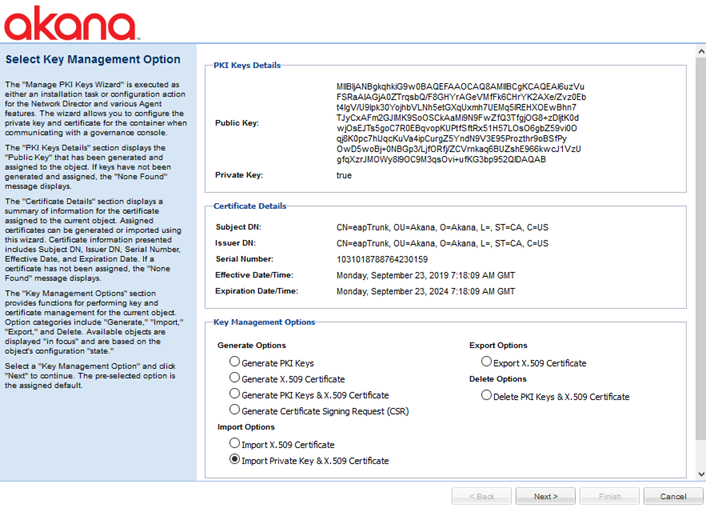Select Generate PKI Keys radio option
Viewport: 706px width, 508px height.
coord(235,362)
